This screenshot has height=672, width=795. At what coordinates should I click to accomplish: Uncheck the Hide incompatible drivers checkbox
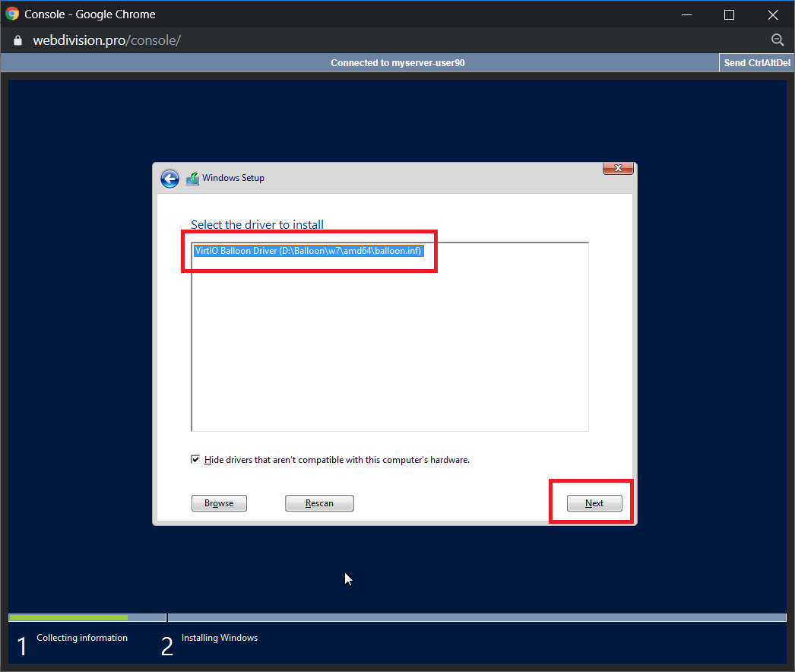pos(196,460)
